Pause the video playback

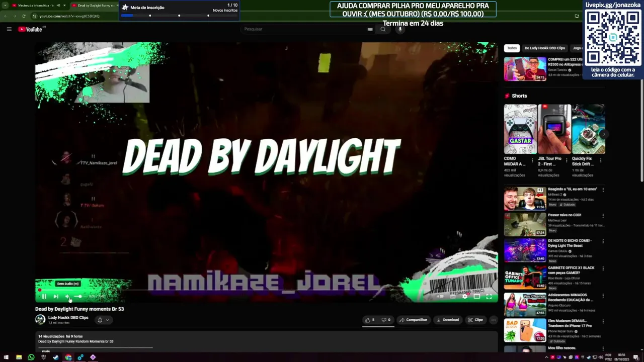pyautogui.click(x=44, y=296)
